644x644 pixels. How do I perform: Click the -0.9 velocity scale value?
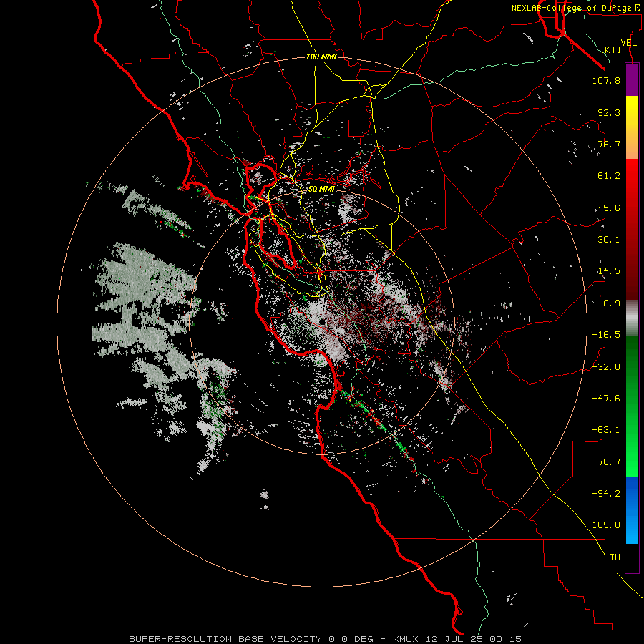coord(609,303)
